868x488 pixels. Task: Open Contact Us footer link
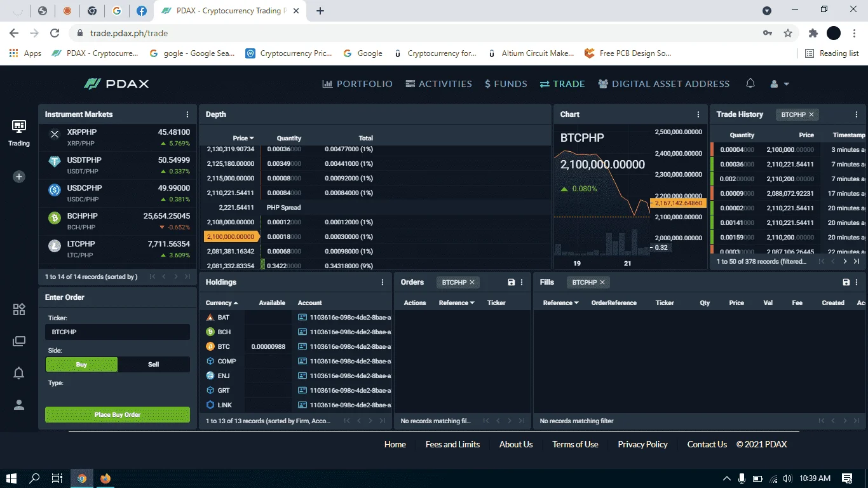click(x=707, y=444)
